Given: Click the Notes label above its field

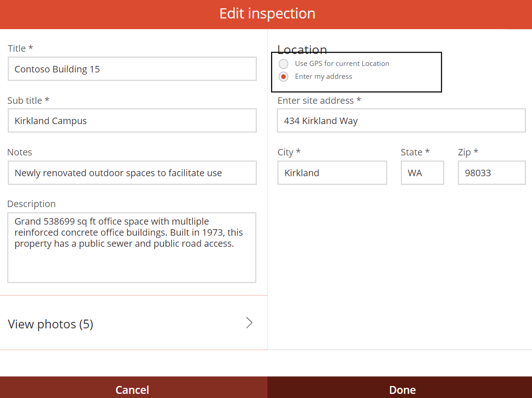Looking at the screenshot, I should click(20, 152).
